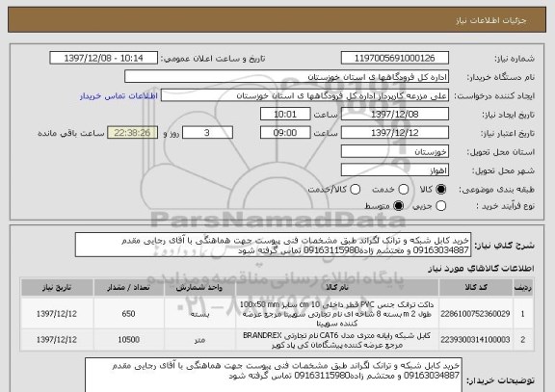Click the buyer notes text area
The image size is (555, 392).
tap(274, 375)
